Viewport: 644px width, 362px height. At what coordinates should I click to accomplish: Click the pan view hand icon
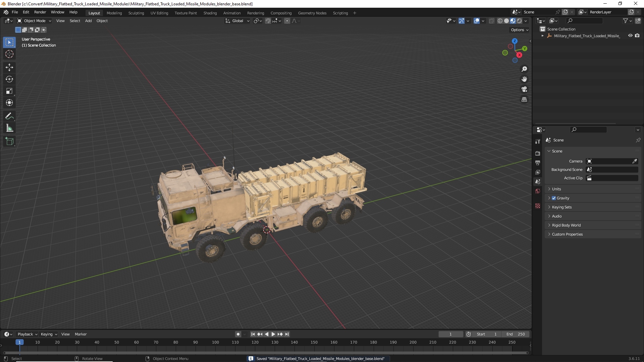[524, 79]
